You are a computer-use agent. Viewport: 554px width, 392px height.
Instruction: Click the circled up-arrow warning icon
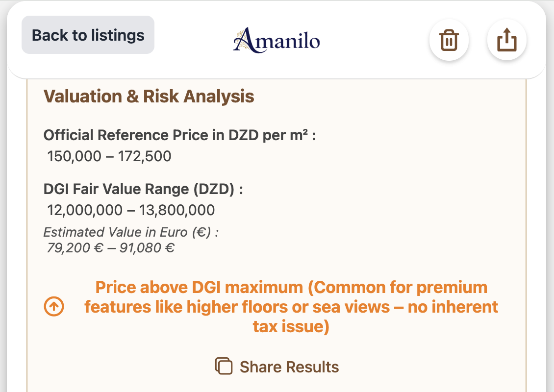coord(54,307)
